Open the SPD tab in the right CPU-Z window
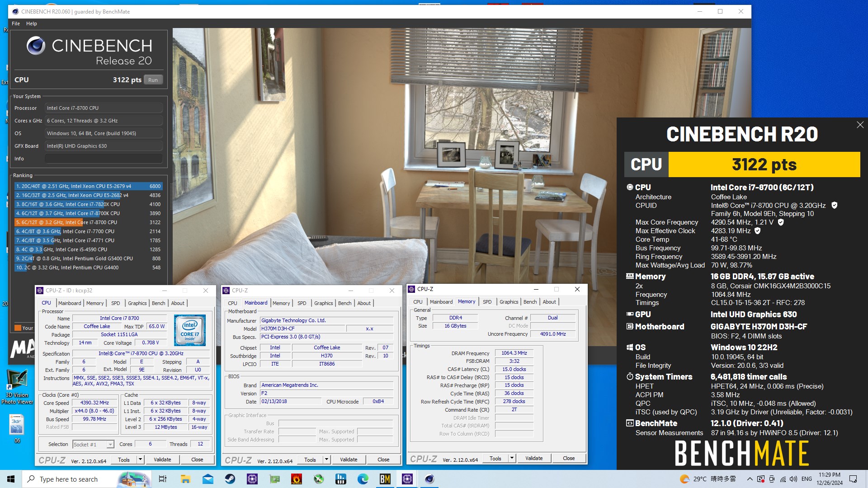Image resolution: width=868 pixels, height=488 pixels. tap(487, 302)
